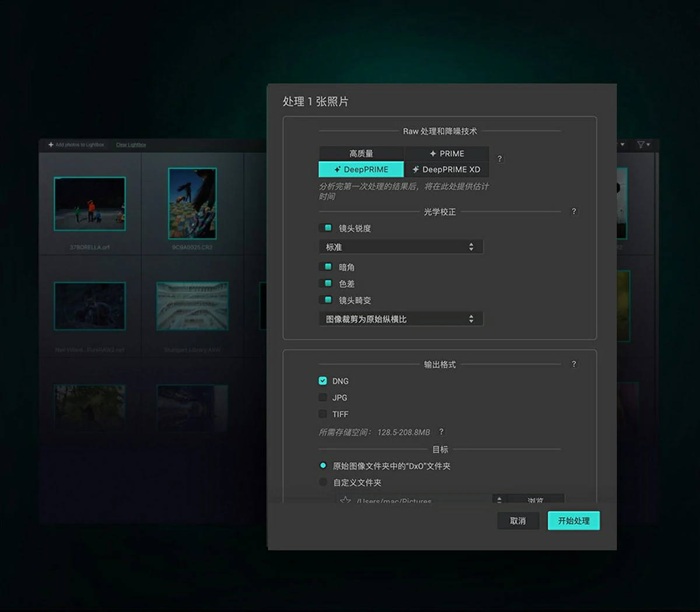
Task: Select the Stuttgart Library thumbnail
Action: tap(192, 306)
